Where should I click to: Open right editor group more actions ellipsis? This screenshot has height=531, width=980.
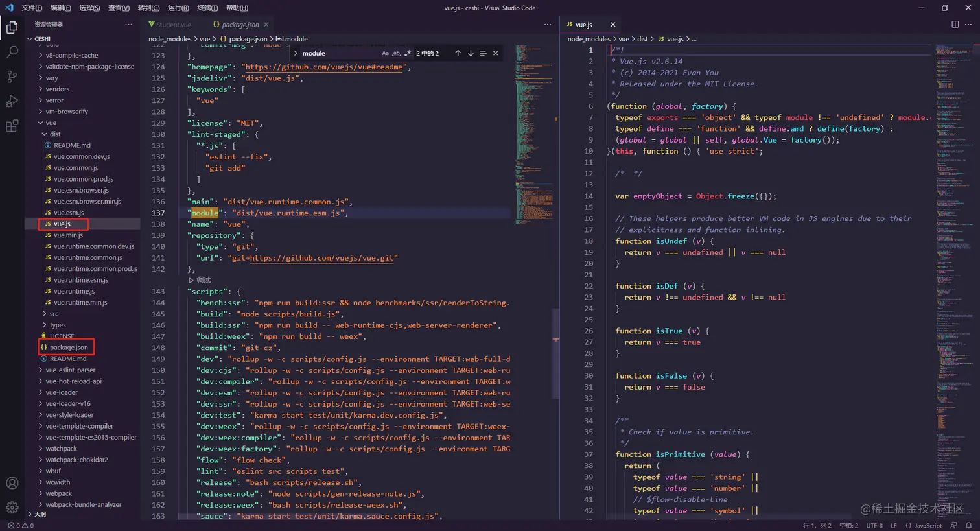968,25
